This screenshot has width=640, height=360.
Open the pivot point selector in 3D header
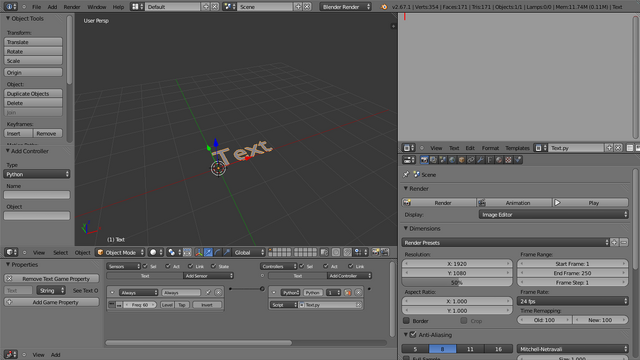point(174,252)
